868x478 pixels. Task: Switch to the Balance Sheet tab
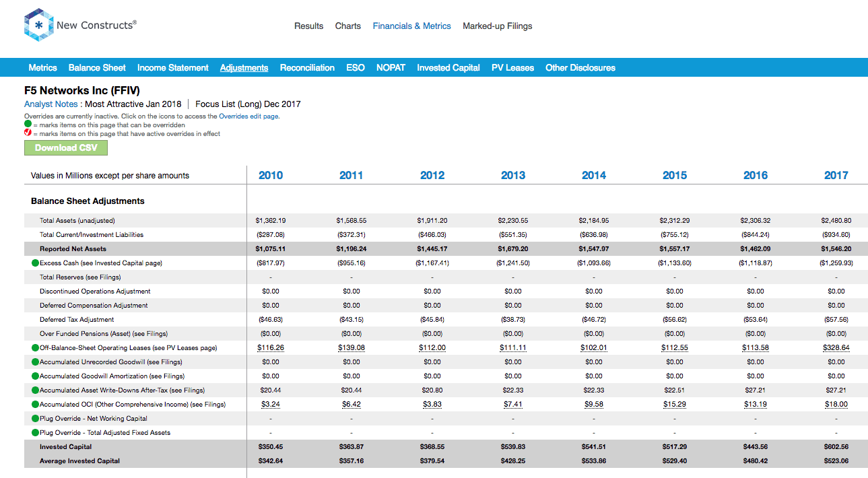point(97,68)
